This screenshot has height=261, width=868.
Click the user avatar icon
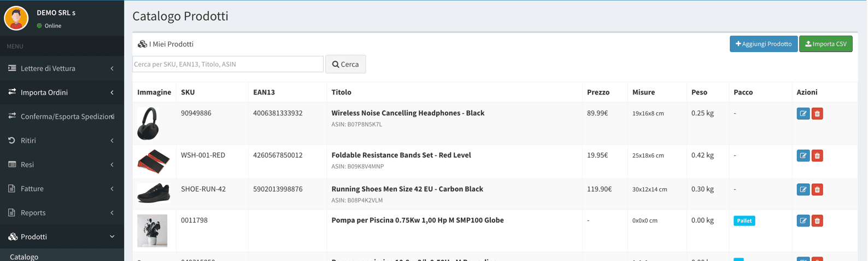click(16, 18)
